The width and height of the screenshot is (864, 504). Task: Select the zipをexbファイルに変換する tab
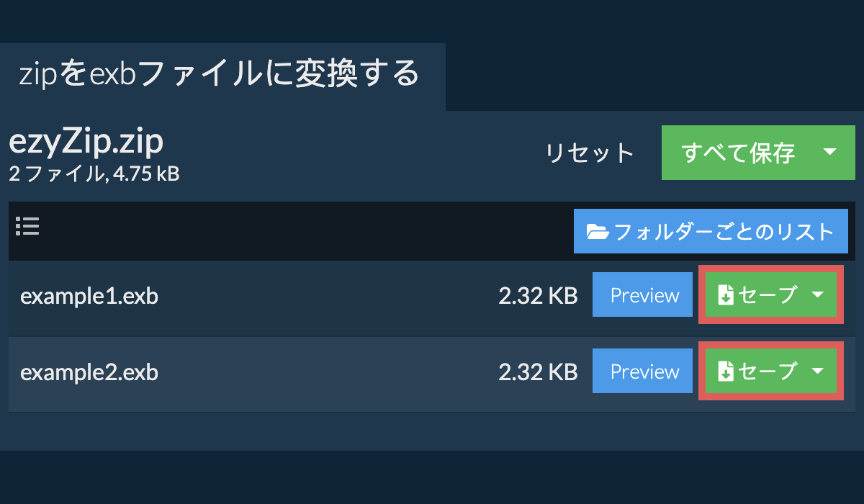tap(220, 74)
